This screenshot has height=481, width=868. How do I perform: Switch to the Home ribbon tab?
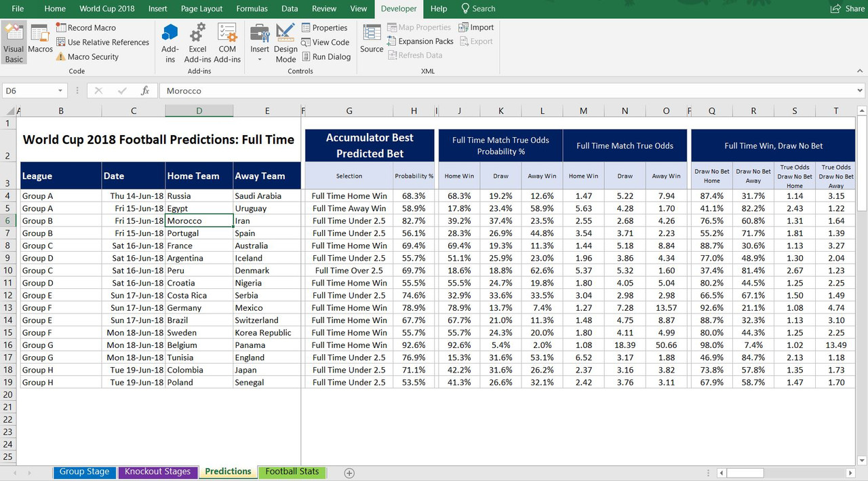point(55,9)
